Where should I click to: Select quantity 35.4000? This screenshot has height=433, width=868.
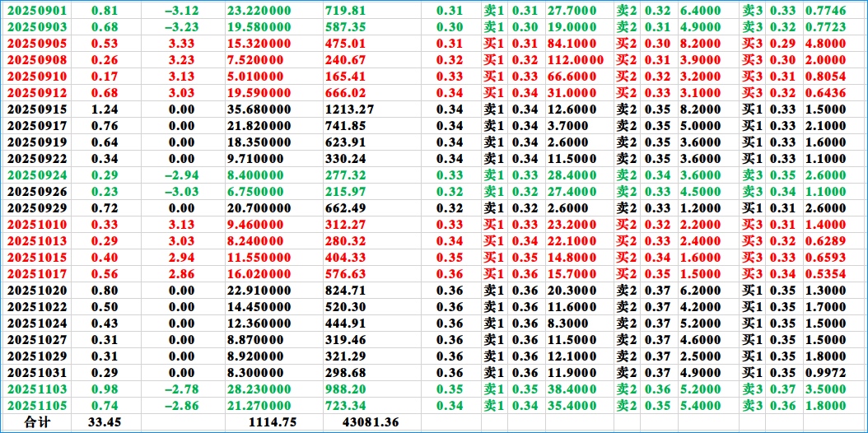(x=572, y=407)
